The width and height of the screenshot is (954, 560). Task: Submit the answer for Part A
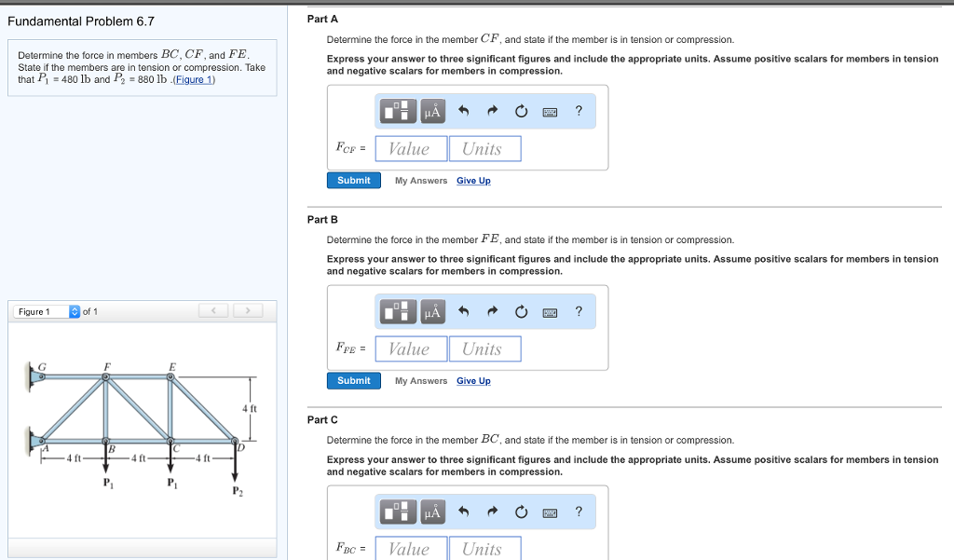353,180
